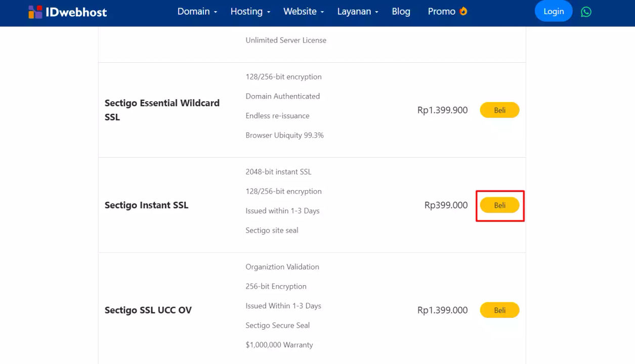This screenshot has height=364, width=635.
Task: Expand the Website dropdown menu
Action: pos(304,11)
